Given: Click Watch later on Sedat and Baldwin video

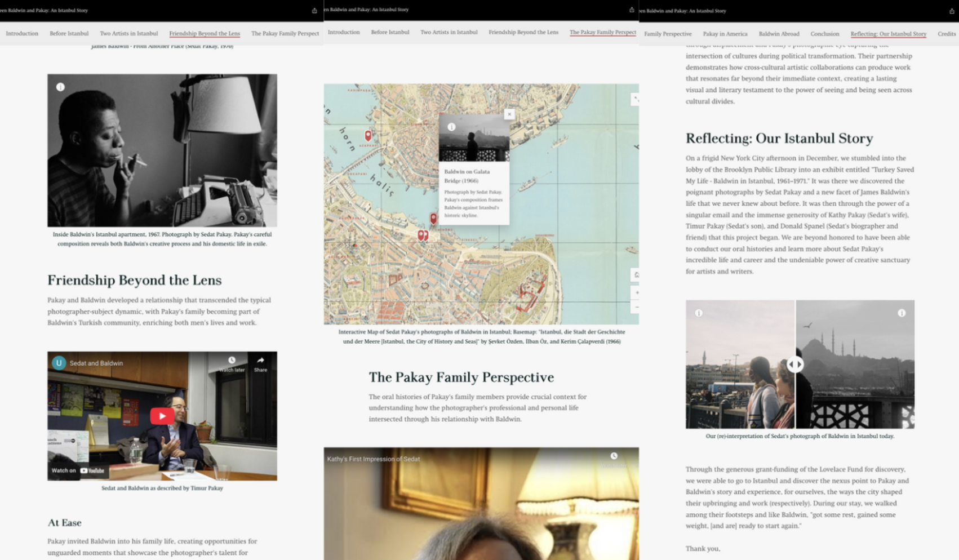Looking at the screenshot, I should [x=232, y=364].
